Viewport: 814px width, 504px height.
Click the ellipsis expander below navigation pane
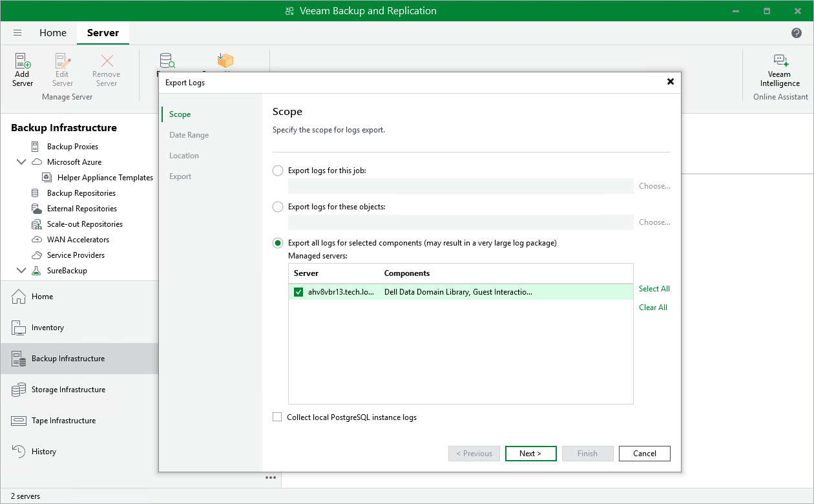[270, 478]
